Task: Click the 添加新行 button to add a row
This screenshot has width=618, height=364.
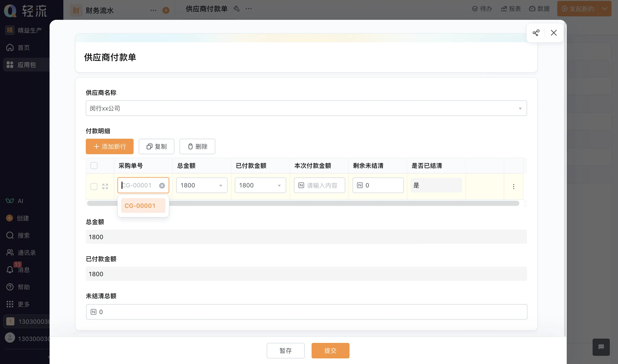Action: tap(109, 146)
